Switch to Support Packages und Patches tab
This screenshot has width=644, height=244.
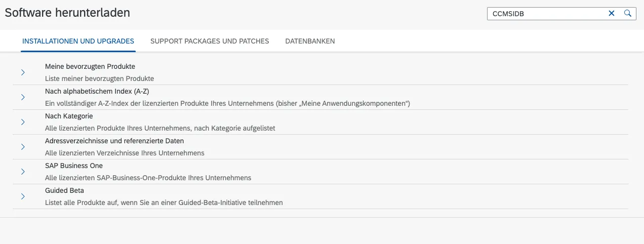point(210,41)
